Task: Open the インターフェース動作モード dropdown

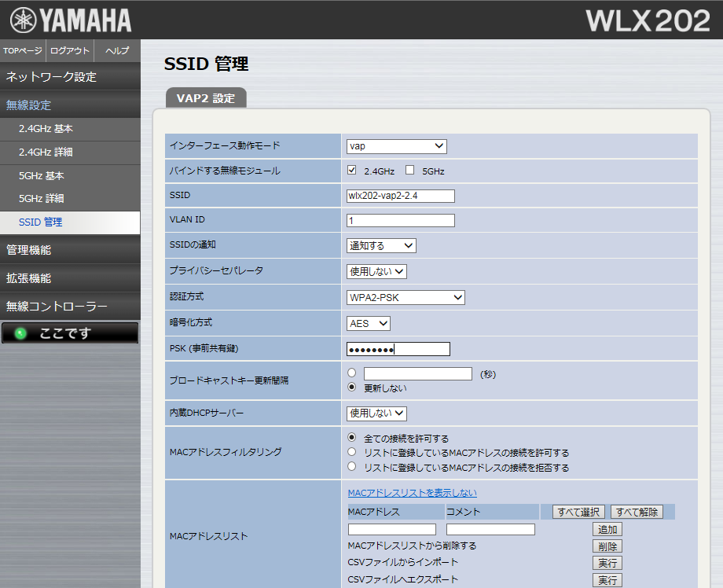Action: click(396, 145)
